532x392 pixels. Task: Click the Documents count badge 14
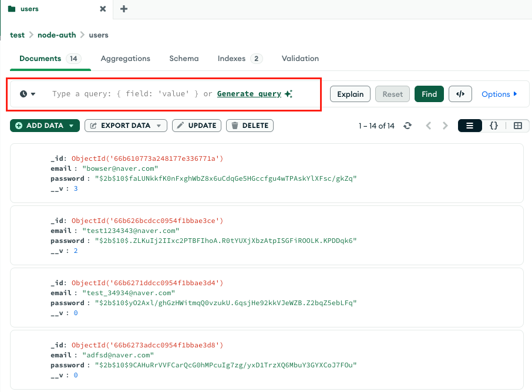click(73, 59)
